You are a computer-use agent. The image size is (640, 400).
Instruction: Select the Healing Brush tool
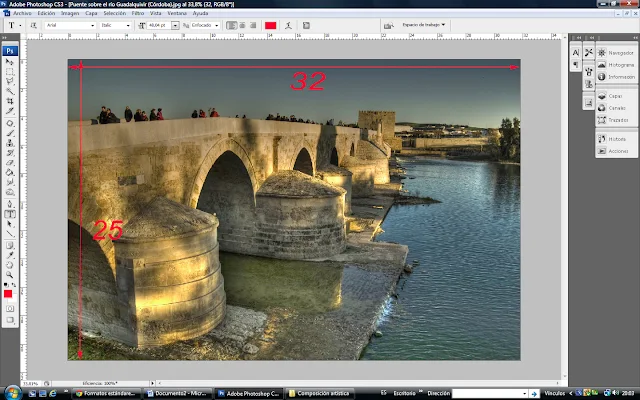[10, 123]
